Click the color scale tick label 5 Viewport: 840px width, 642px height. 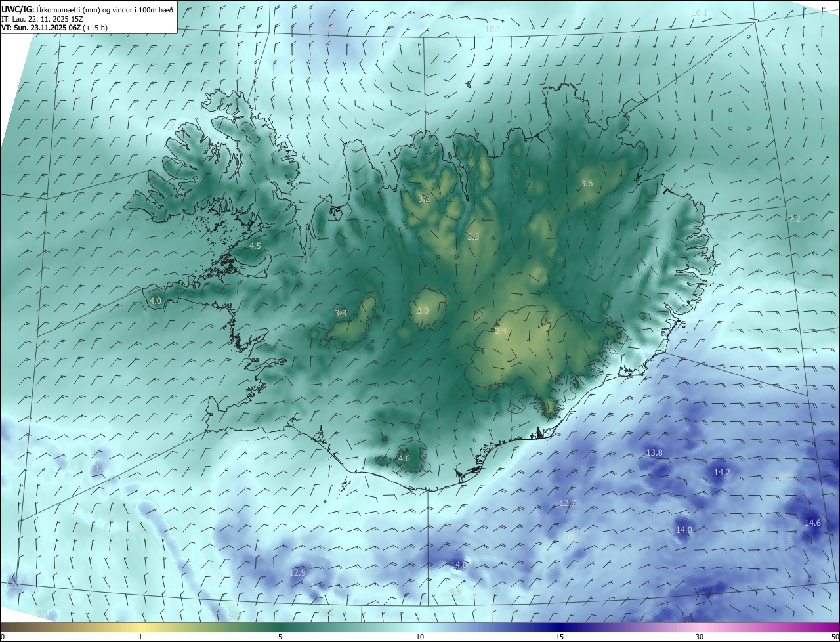(280, 637)
